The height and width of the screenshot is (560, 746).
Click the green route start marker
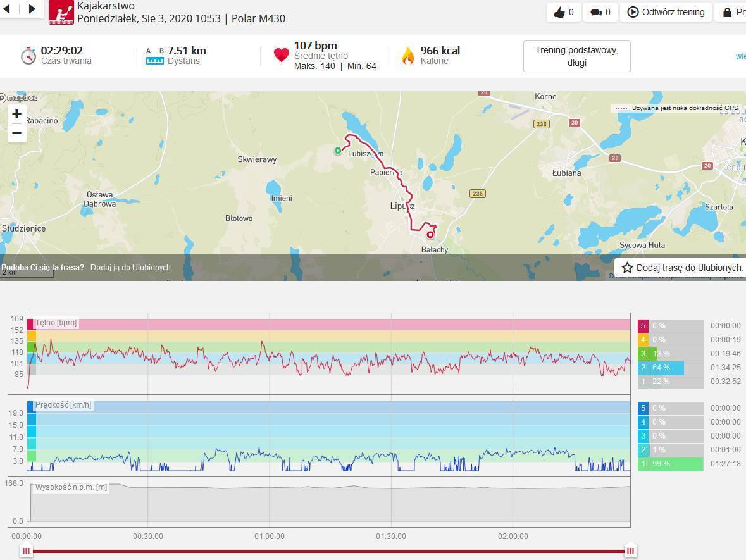338,151
